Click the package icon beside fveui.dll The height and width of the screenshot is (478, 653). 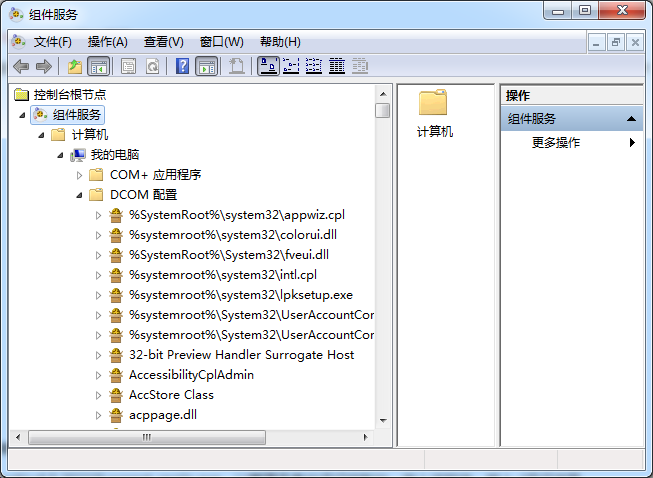(x=116, y=255)
